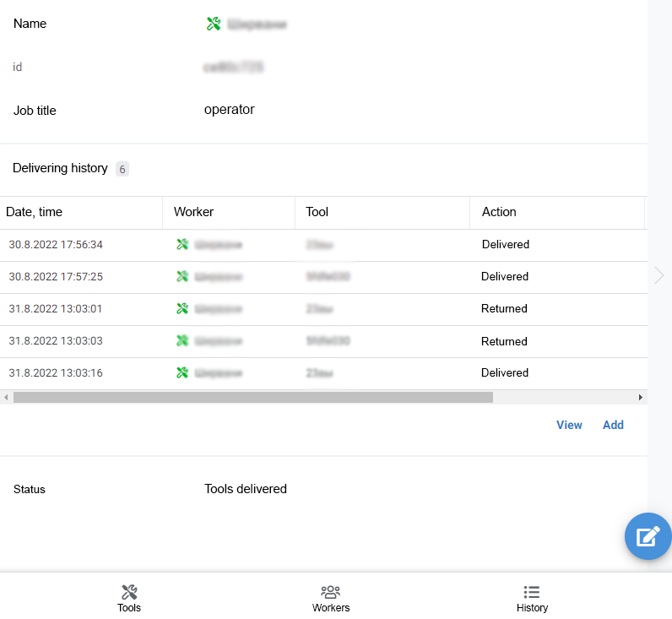The height and width of the screenshot is (619, 672).
Task: Click the Action column header
Action: click(x=557, y=212)
